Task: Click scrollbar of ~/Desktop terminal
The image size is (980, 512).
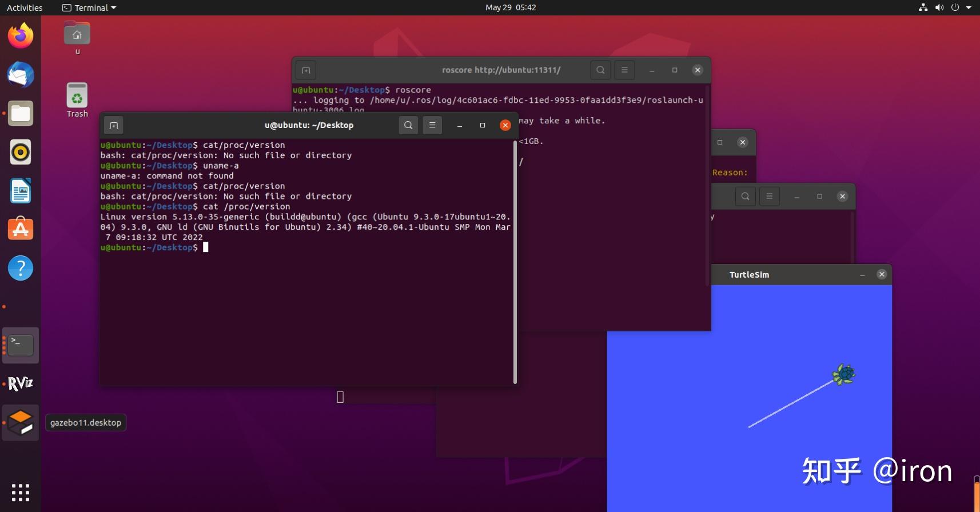Action: [515, 262]
